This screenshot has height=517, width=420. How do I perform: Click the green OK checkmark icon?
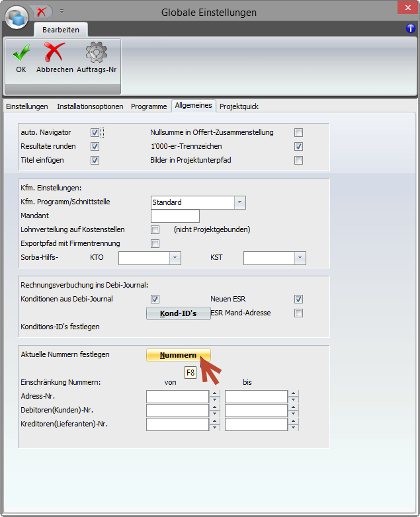[x=21, y=53]
